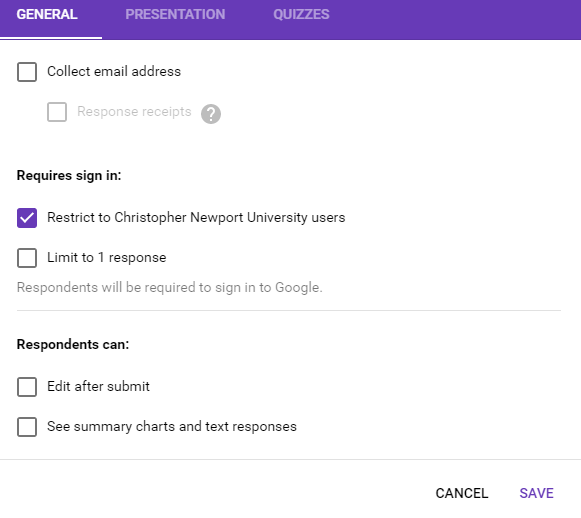
Task: Click the "Restrict to Christopher Newport University users" text
Action: (196, 218)
